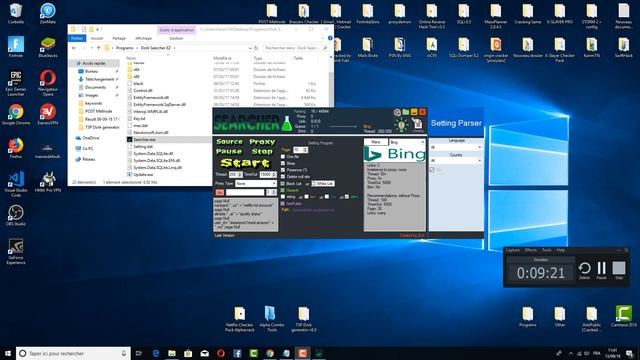Open the Fortnite desktop shortcut
Image resolution: width=640 pixels, height=360 pixels.
pos(16,47)
